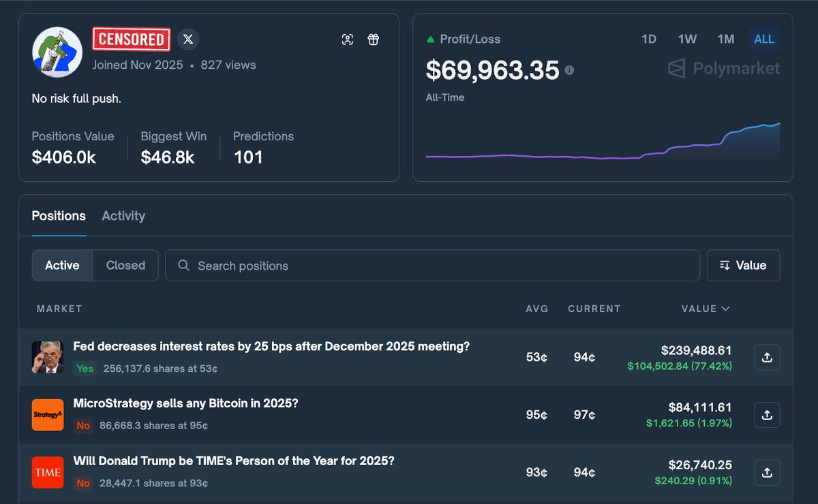Select the 1D profit range
Image resolution: width=818 pixels, height=504 pixels.
tap(649, 40)
